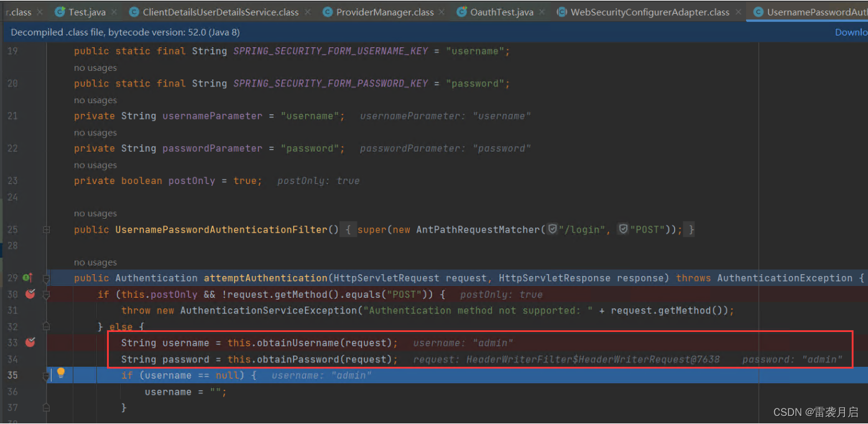868x424 pixels.
Task: Click the intention lightbulb on line 35
Action: [x=60, y=372]
